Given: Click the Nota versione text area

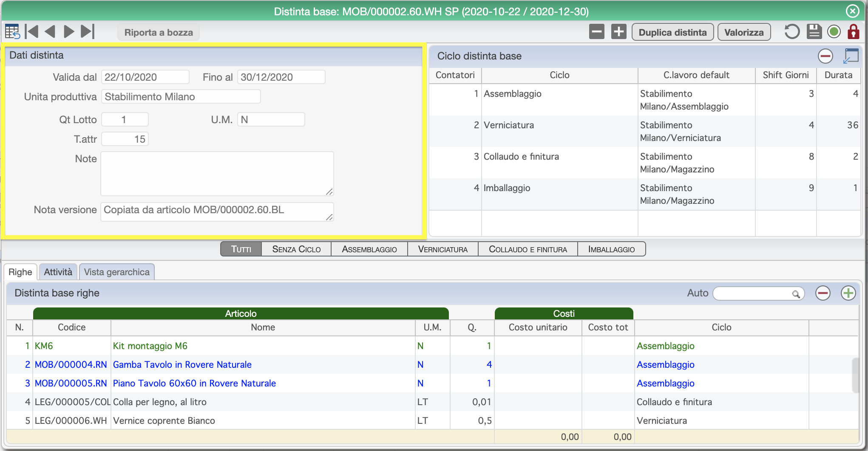Looking at the screenshot, I should pos(217,211).
